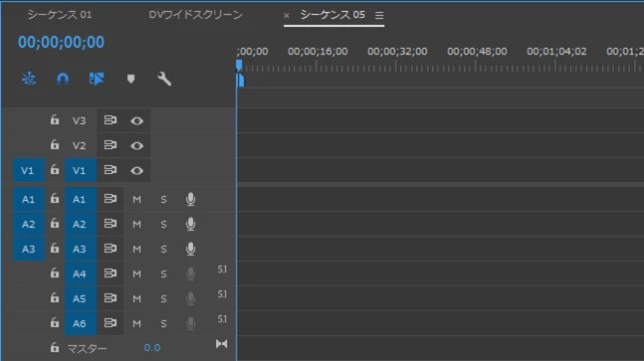Image resolution: width=644 pixels, height=361 pixels.
Task: Hide track V3 with eye icon
Action: 136,121
